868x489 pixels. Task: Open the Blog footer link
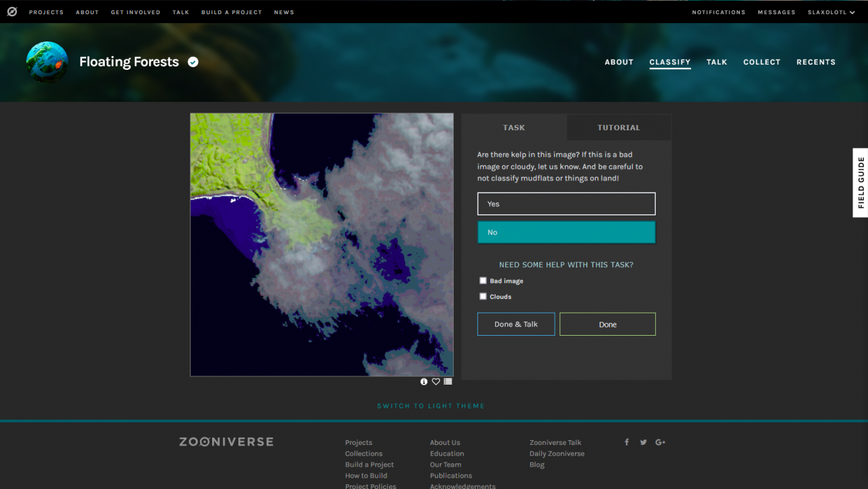point(537,465)
